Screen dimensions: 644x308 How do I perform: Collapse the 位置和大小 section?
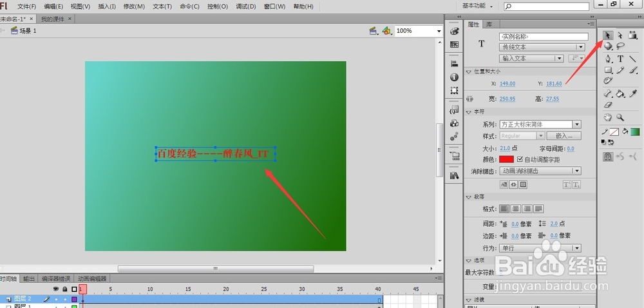point(469,72)
